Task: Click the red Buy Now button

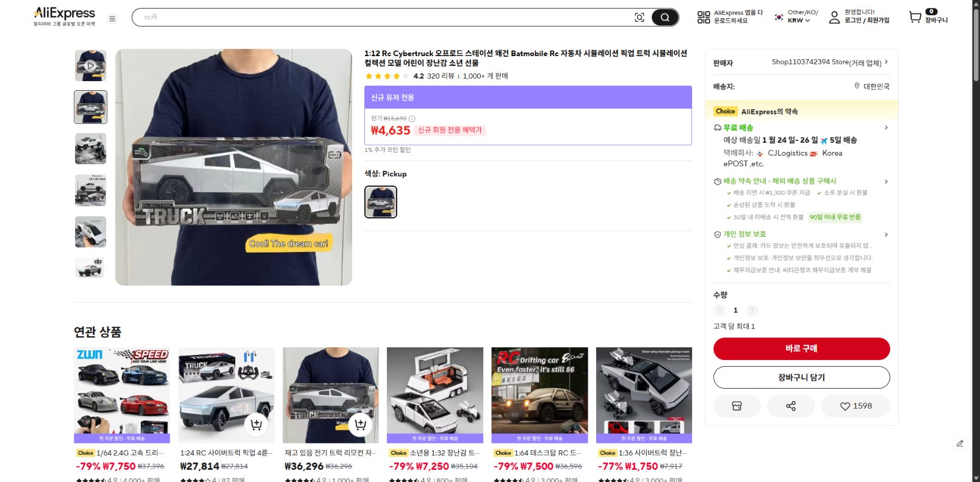Action: point(801,348)
